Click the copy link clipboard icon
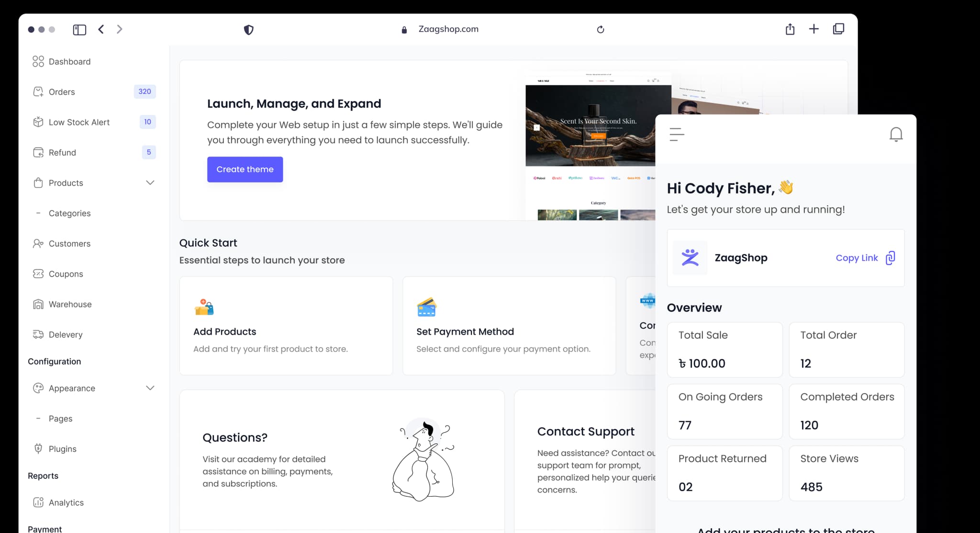This screenshot has height=533, width=980. (890, 258)
